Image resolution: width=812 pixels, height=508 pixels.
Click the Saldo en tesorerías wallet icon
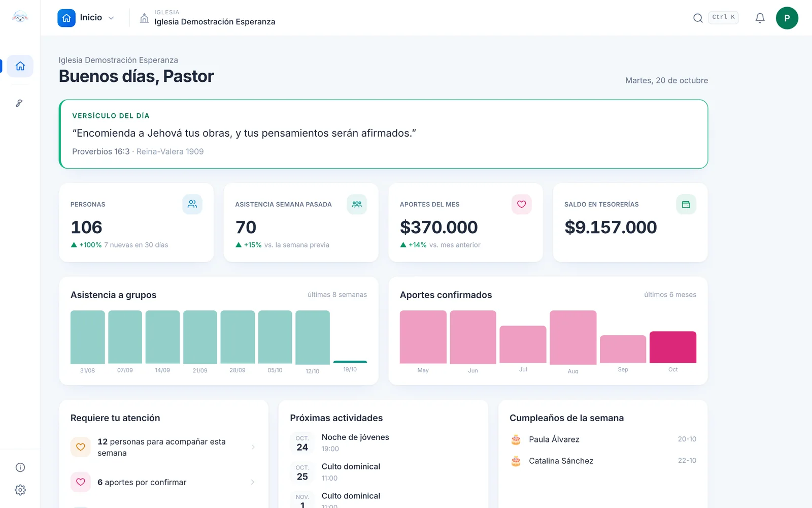686,204
